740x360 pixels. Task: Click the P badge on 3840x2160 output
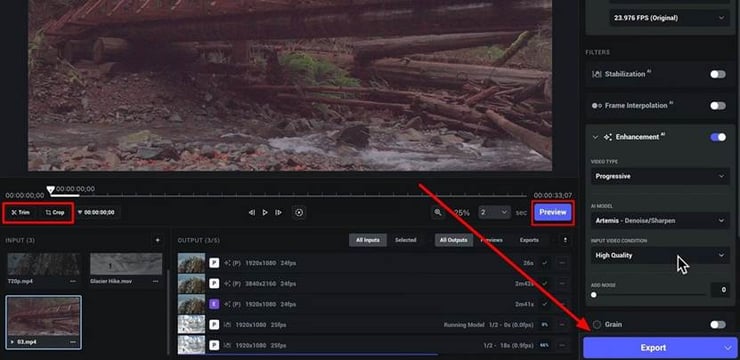coord(214,284)
